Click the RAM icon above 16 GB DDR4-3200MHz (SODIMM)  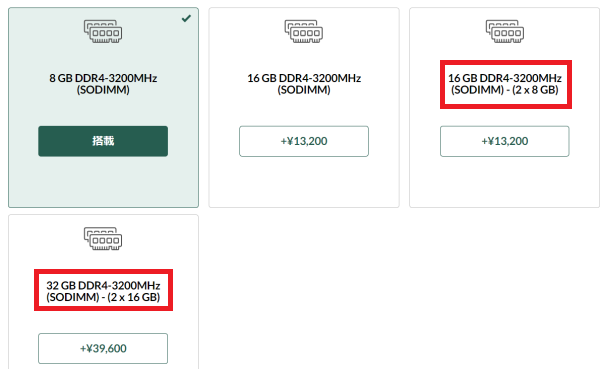304,31
